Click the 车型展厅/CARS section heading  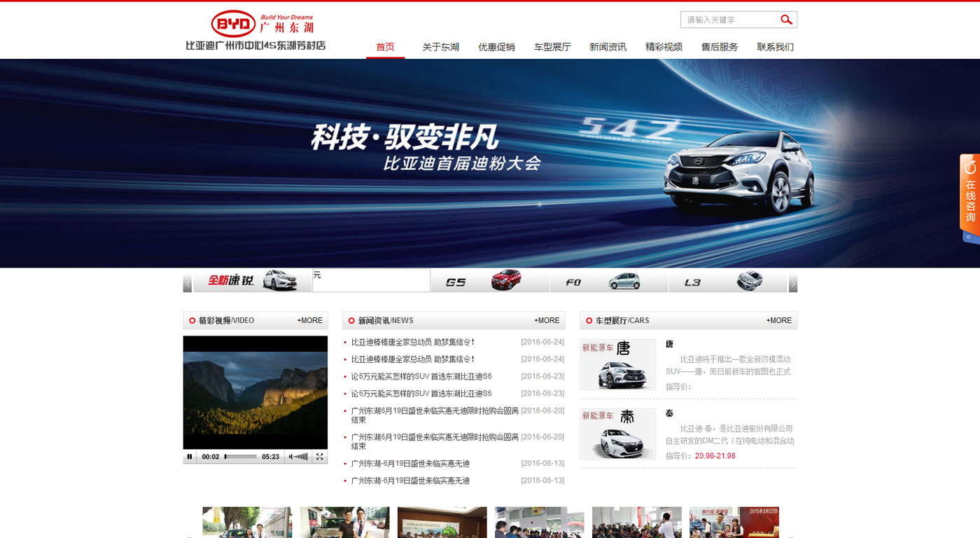pyautogui.click(x=622, y=320)
